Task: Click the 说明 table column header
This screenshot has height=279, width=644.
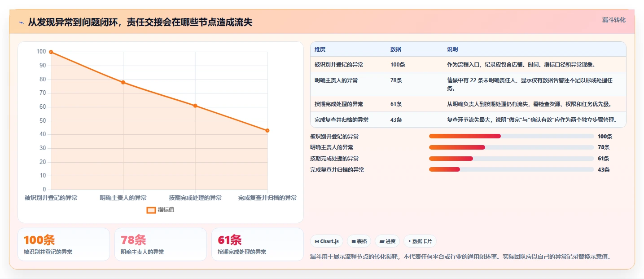Action: [x=452, y=49]
